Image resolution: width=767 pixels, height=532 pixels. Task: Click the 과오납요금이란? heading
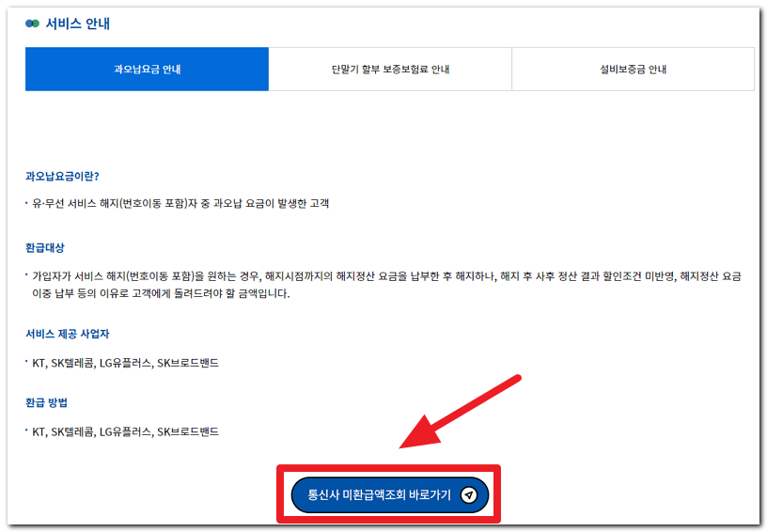click(62, 176)
